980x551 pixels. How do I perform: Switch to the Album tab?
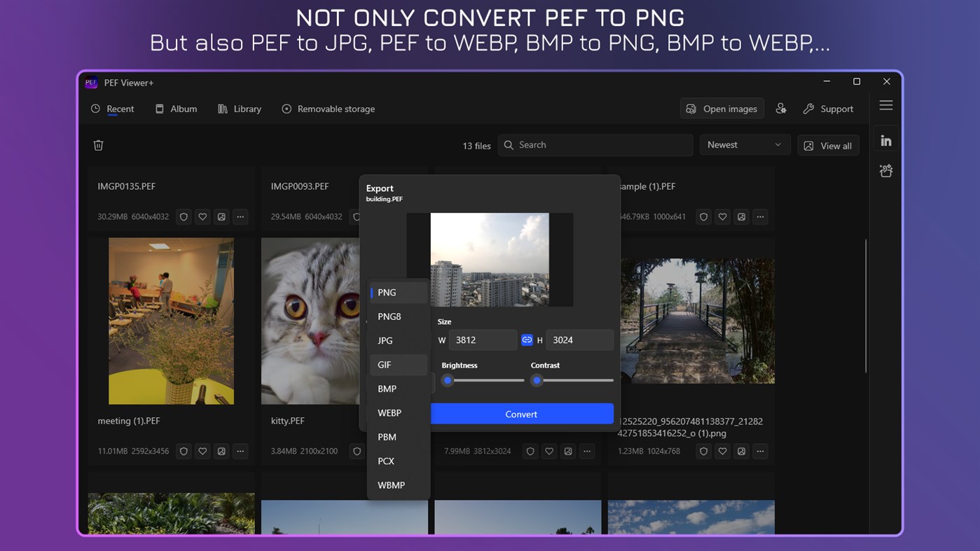coord(176,109)
